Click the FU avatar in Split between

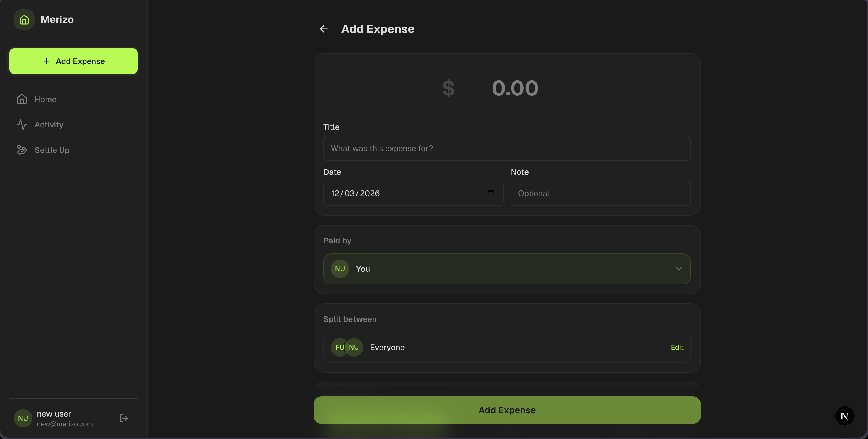[x=338, y=347]
